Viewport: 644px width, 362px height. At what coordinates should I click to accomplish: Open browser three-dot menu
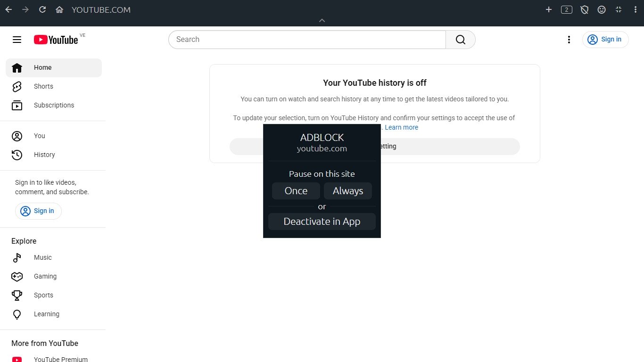635,9
